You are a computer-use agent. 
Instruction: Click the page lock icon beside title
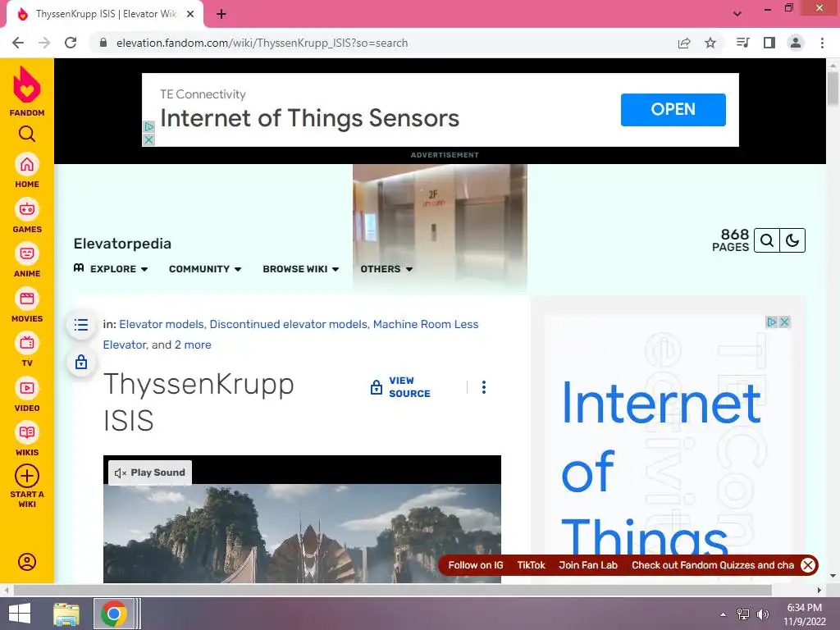tap(81, 362)
